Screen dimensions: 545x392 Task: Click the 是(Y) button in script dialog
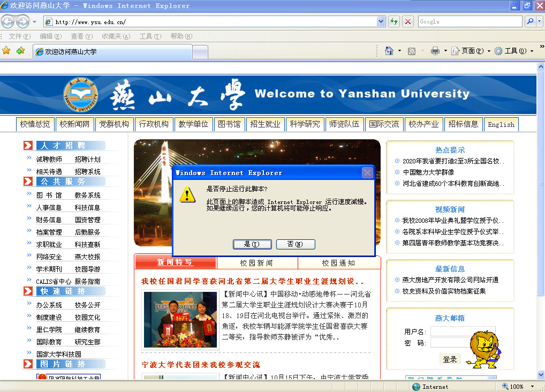(252, 244)
